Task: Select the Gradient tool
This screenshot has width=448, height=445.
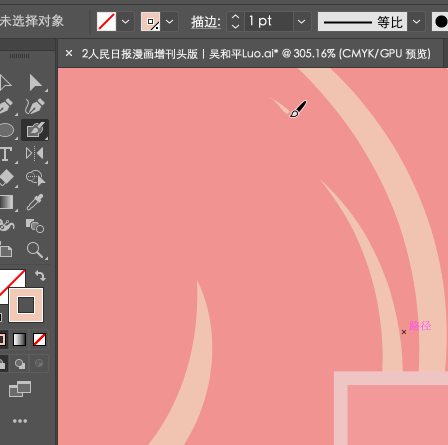Action: click(x=7, y=202)
